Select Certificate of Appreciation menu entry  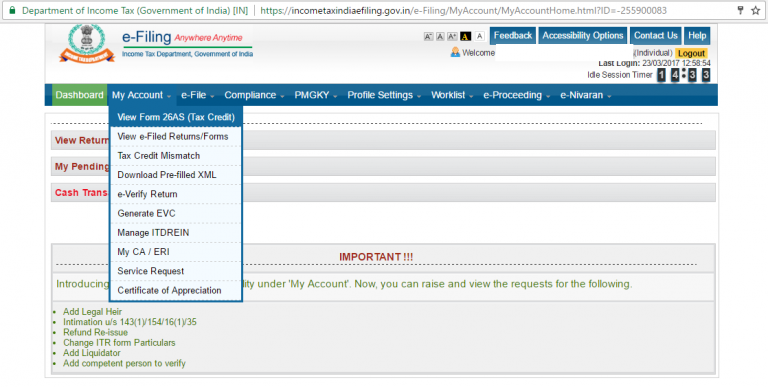(176, 290)
